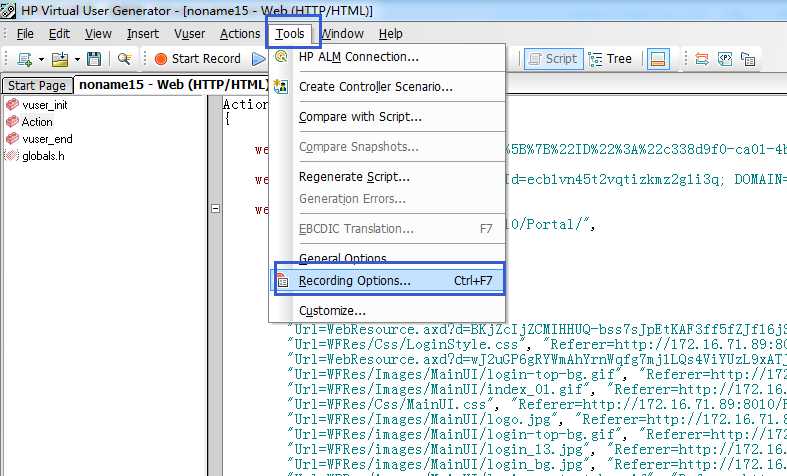The height and width of the screenshot is (476, 787).
Task: Click the Start Record button
Action: tap(198, 59)
